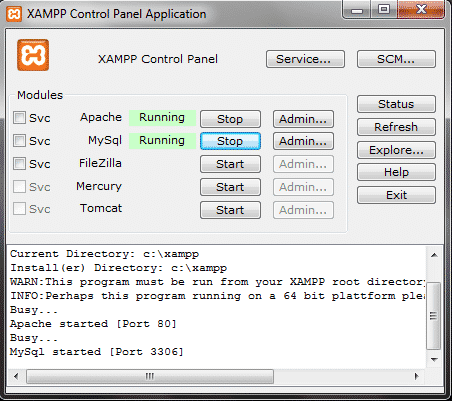The height and width of the screenshot is (401, 452).
Task: Click the Mercury module name
Action: click(99, 186)
